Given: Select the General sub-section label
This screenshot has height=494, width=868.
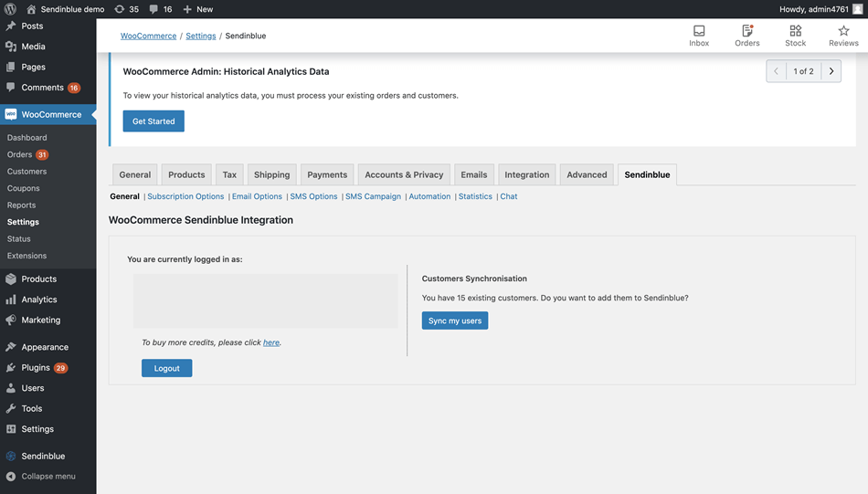Looking at the screenshot, I should (124, 196).
